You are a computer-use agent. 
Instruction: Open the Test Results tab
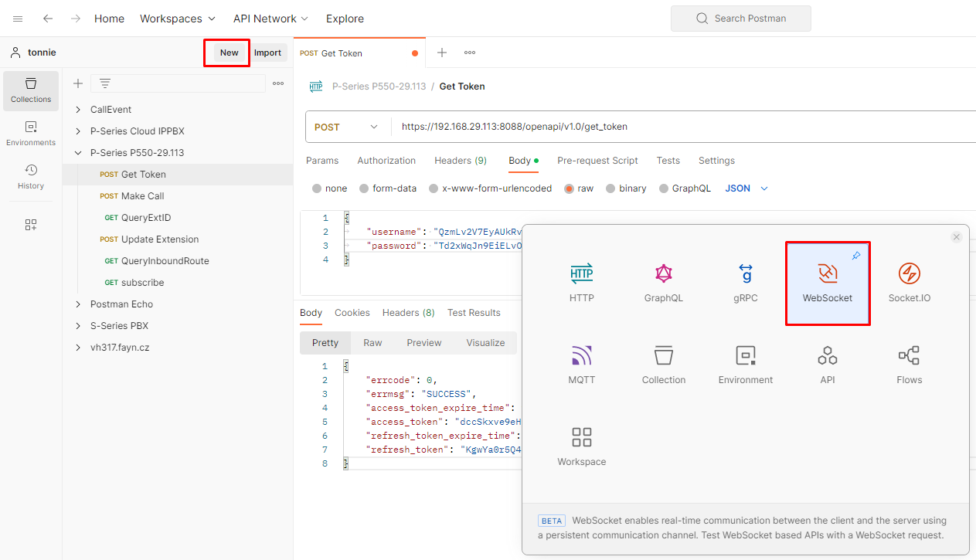[x=474, y=313]
